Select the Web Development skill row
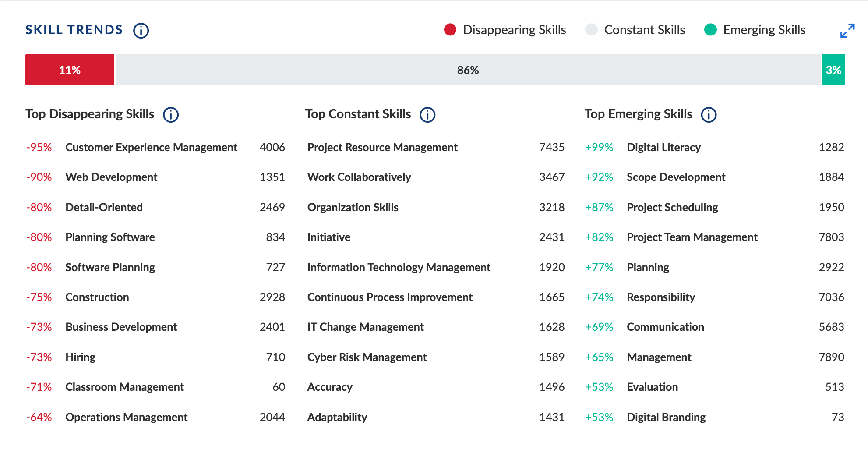This screenshot has width=868, height=453. point(155,177)
